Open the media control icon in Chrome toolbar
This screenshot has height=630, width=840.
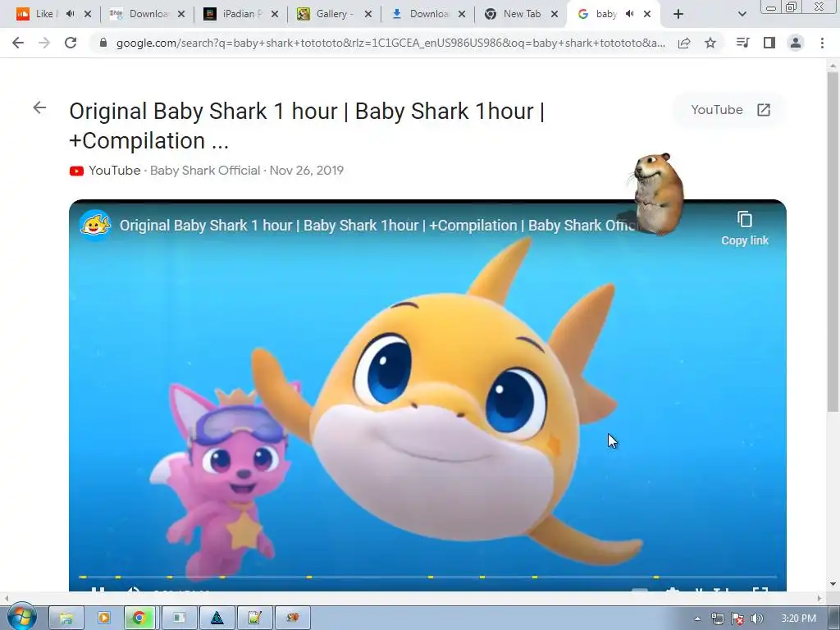742,43
